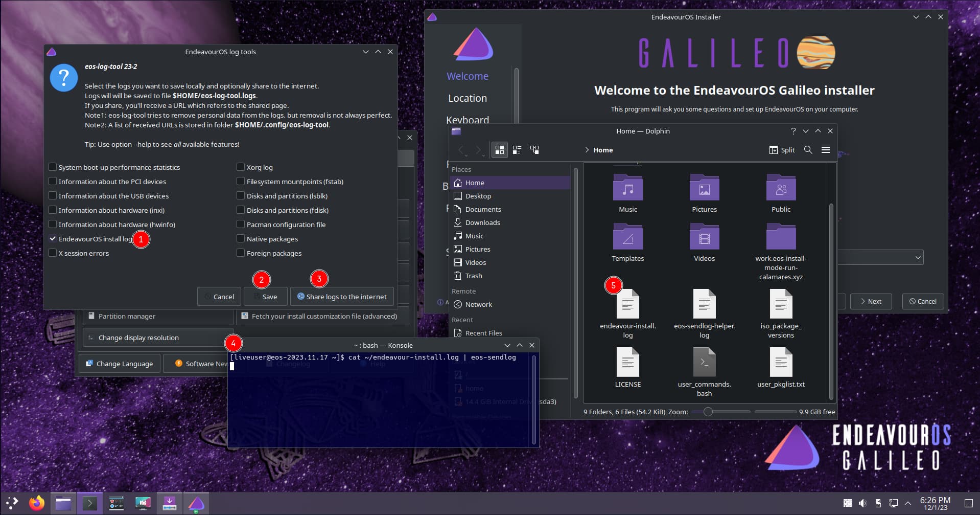Open Partition manager from Welcome app
This screenshot has width=980, height=515.
(157, 316)
